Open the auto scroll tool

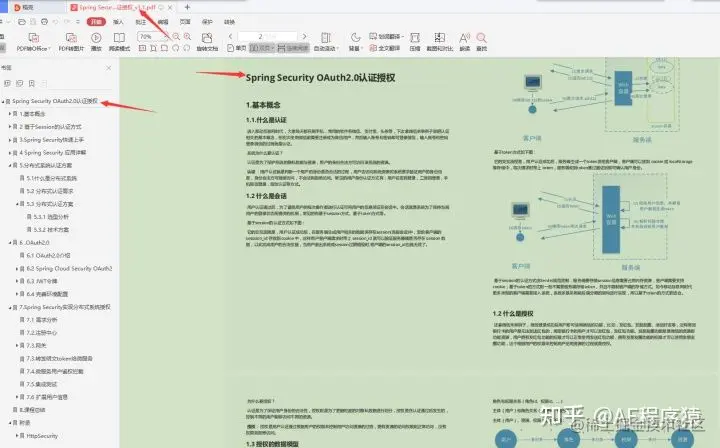(326, 42)
